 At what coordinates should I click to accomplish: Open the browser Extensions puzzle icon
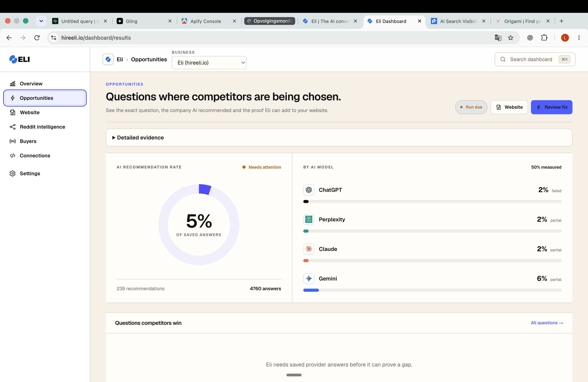tap(544, 38)
